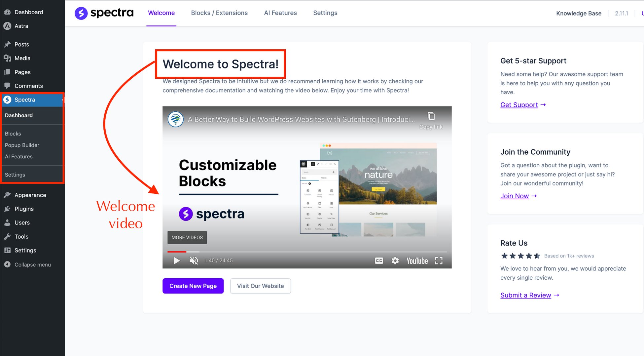Toggle closed captions on video

[x=379, y=261]
